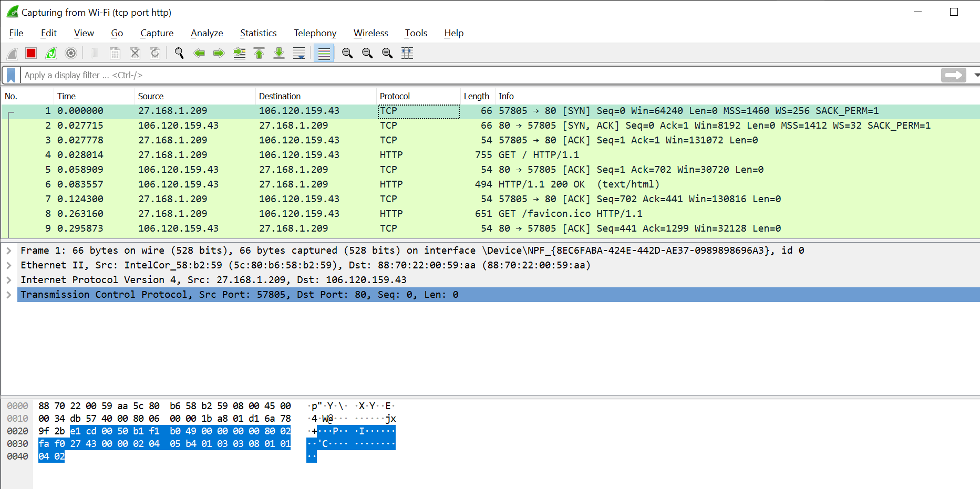Select packet 3 at time 0.027778

tap(490, 140)
